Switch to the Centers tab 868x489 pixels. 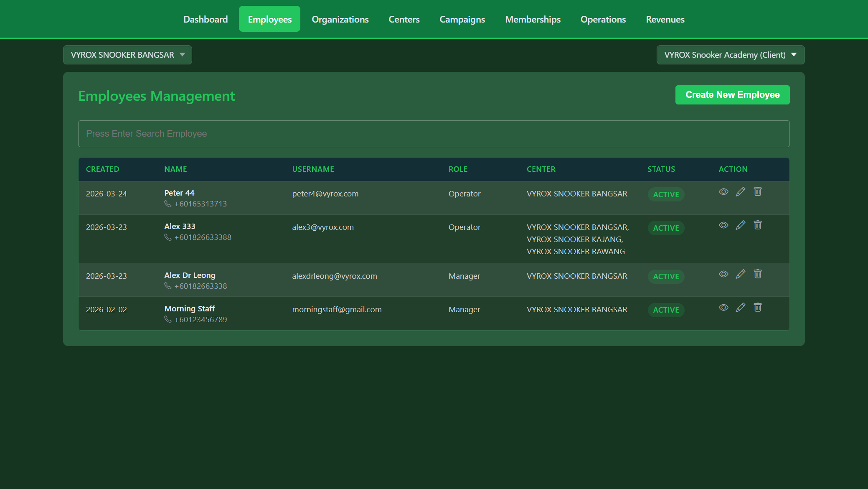(x=404, y=19)
